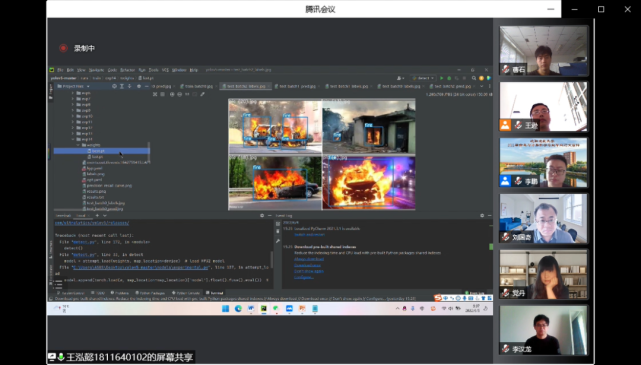Image resolution: width=641 pixels, height=365 pixels.
Task: Expand the exp10 folder in project tree
Action: 73,116
